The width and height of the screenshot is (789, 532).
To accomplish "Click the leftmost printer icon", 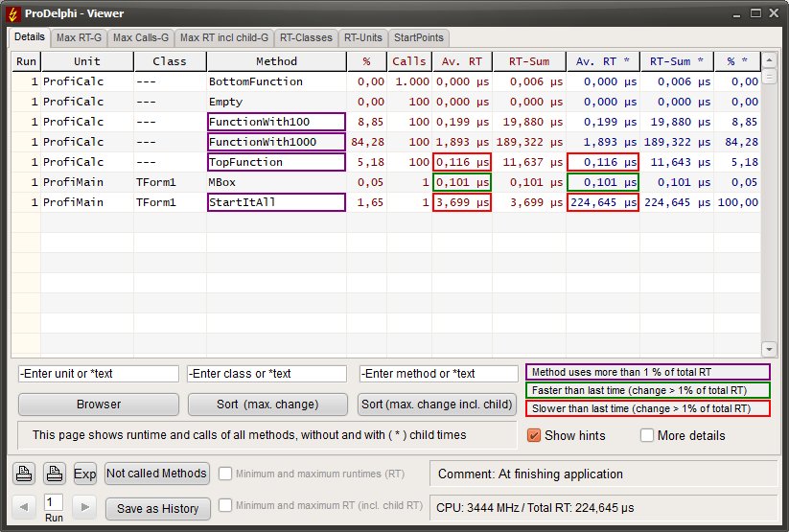I will [24, 473].
